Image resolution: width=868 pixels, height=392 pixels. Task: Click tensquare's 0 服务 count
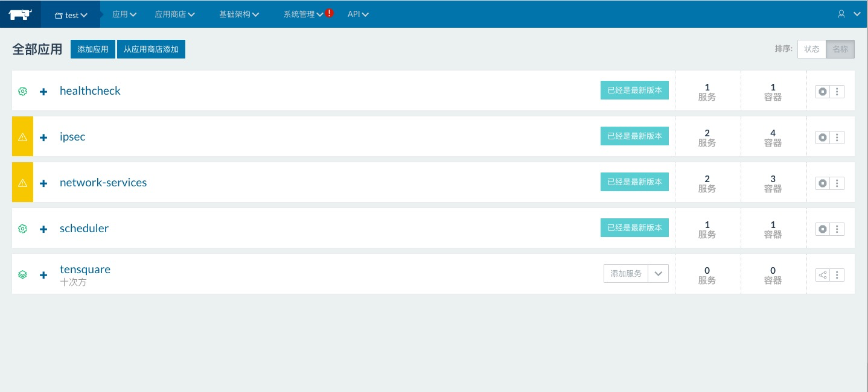pos(707,275)
